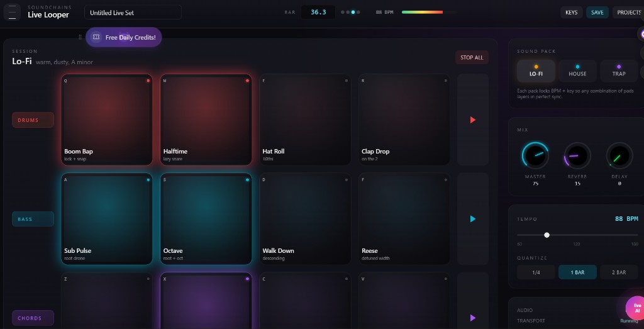Click the BASS row label
This screenshot has height=329, width=644.
tap(33, 219)
